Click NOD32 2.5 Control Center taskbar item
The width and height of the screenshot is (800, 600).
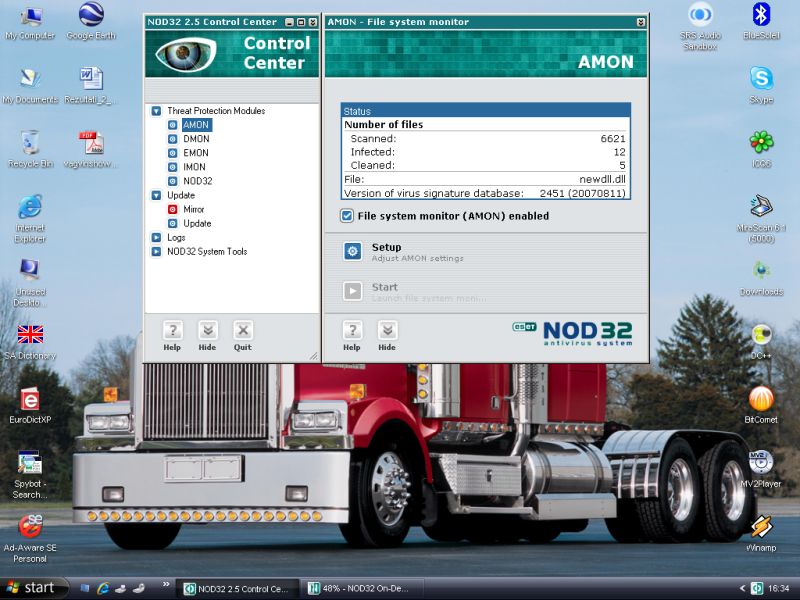point(238,588)
